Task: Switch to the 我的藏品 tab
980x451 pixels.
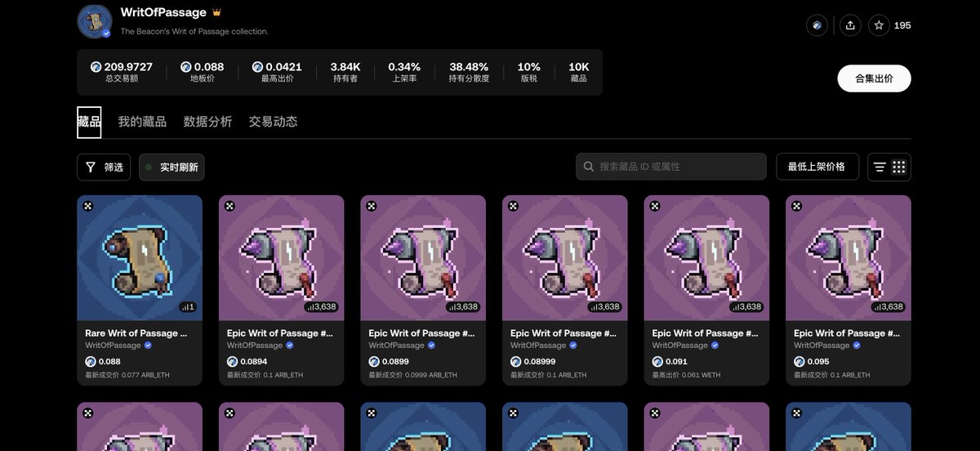Action: point(142,122)
